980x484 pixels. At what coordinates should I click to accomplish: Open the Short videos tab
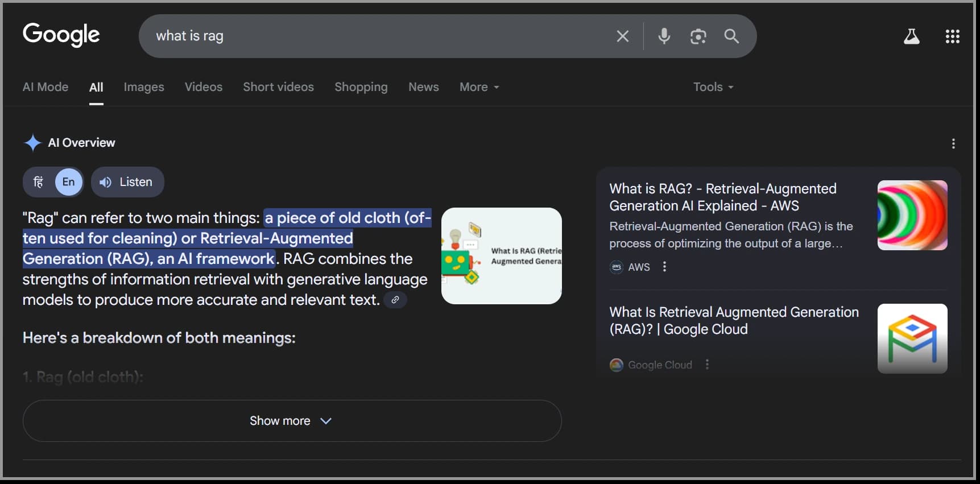pyautogui.click(x=279, y=87)
